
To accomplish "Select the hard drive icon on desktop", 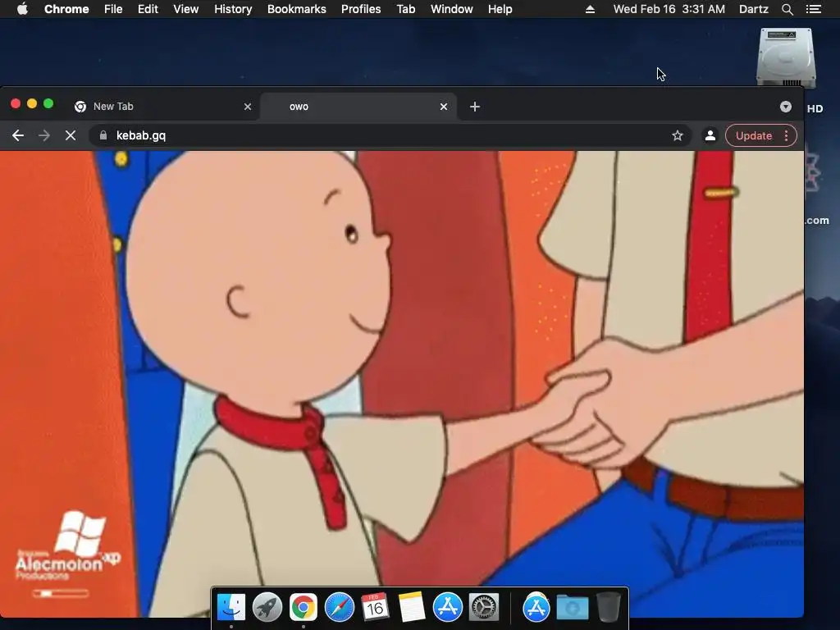I will 786,58.
